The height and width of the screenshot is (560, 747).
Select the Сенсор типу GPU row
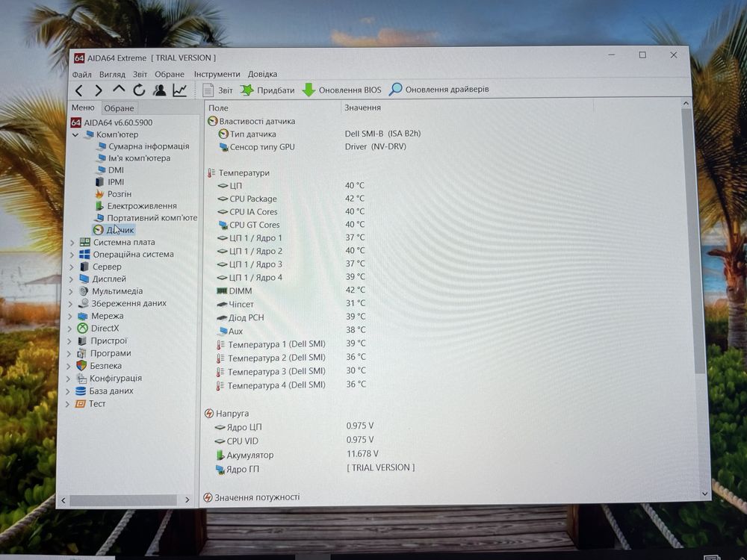[312, 146]
